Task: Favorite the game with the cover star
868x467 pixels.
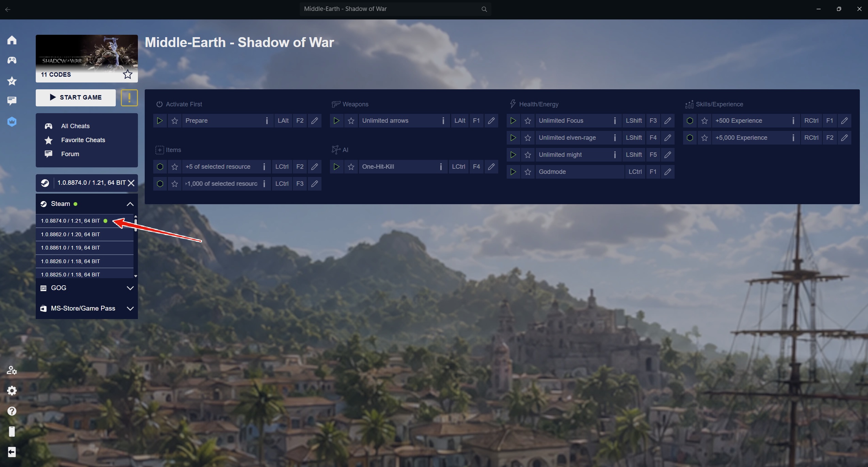Action: (x=128, y=74)
